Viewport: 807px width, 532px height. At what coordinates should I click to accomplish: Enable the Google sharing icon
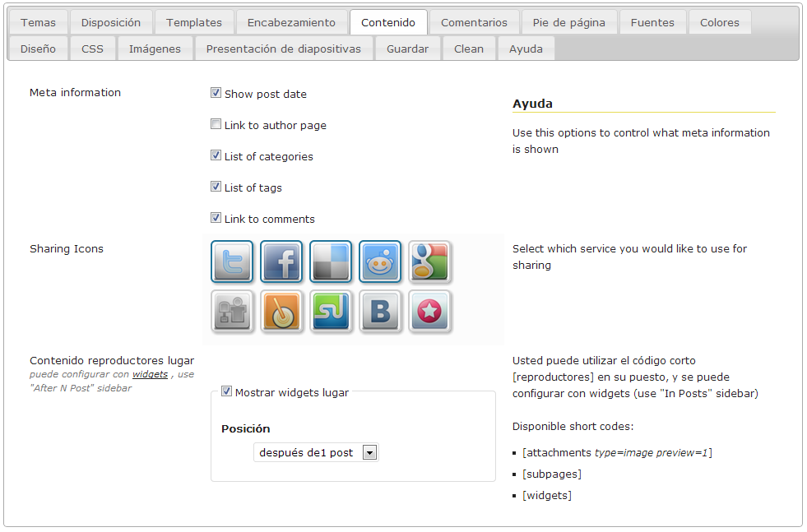click(429, 261)
